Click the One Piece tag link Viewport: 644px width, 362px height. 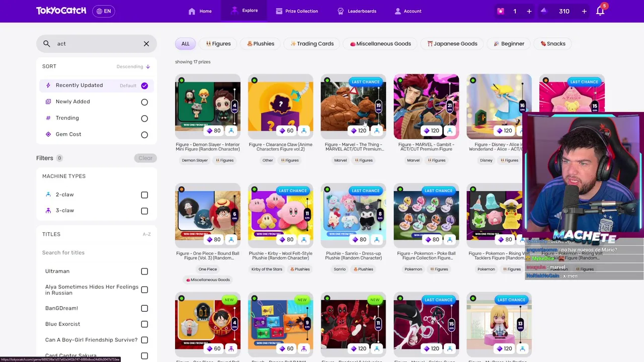coord(208,269)
